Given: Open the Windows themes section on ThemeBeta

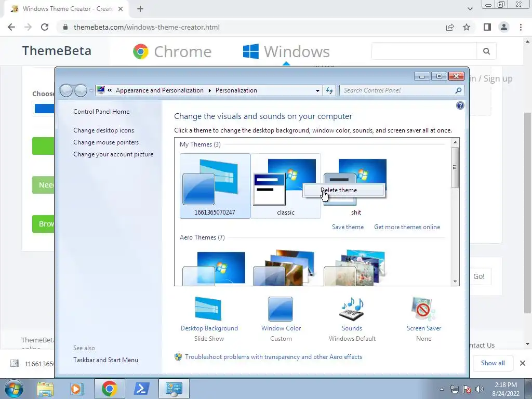Looking at the screenshot, I should pyautogui.click(x=286, y=51).
